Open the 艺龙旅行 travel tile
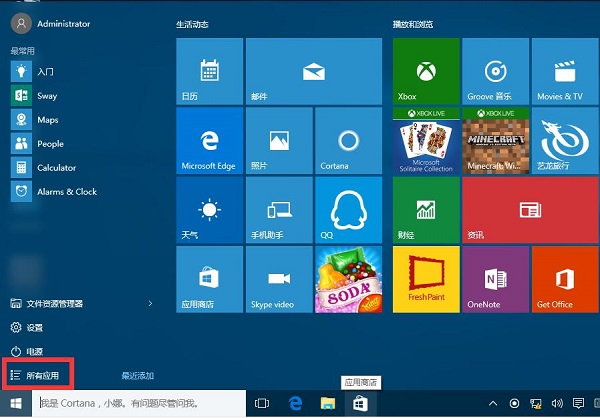 [x=565, y=140]
